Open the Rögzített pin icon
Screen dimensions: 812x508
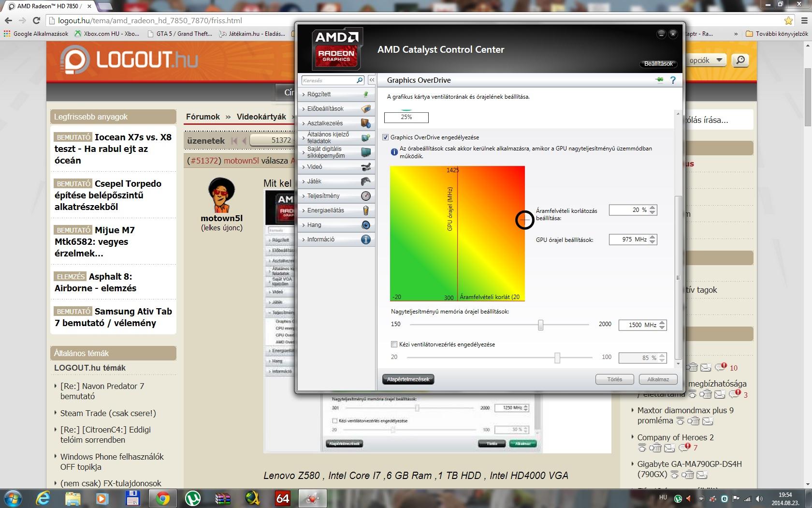tap(366, 94)
